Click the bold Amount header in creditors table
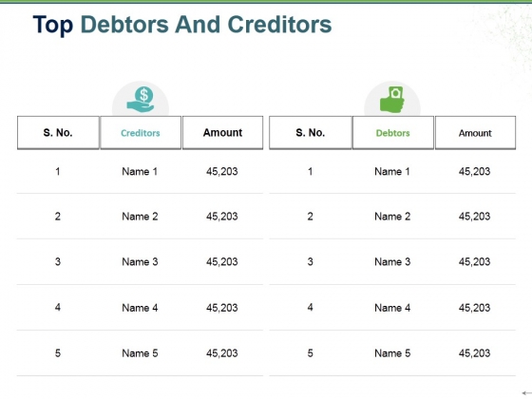 (222, 133)
